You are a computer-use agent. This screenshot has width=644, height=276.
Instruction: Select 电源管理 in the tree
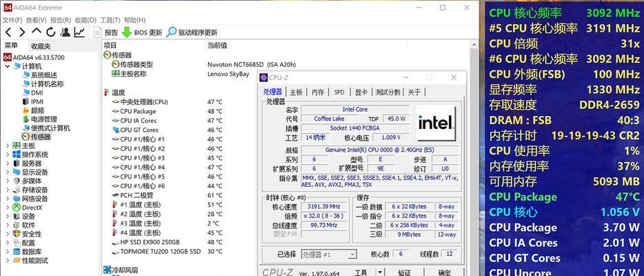point(40,119)
